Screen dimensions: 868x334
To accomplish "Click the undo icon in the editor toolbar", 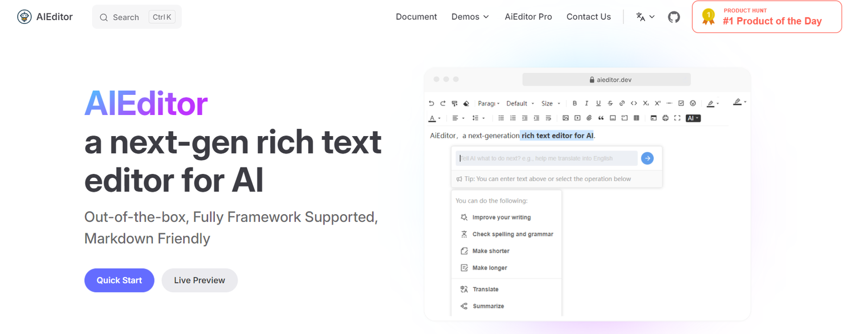I will tap(431, 103).
